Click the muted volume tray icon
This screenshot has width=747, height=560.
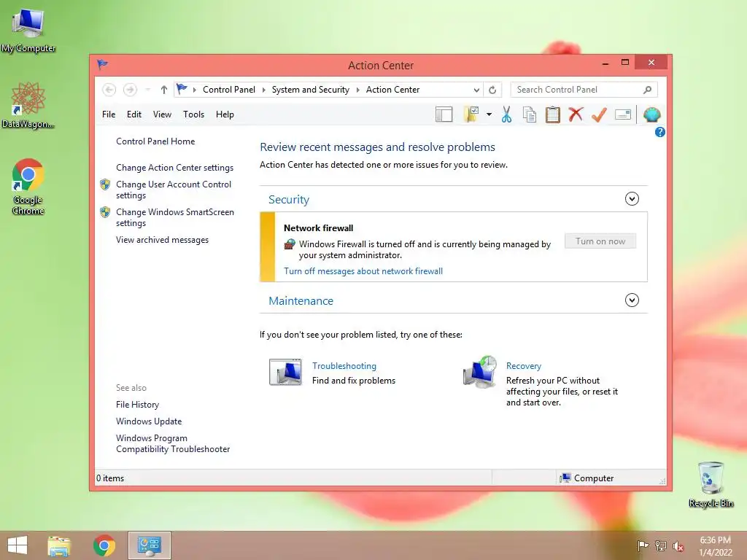678,546
